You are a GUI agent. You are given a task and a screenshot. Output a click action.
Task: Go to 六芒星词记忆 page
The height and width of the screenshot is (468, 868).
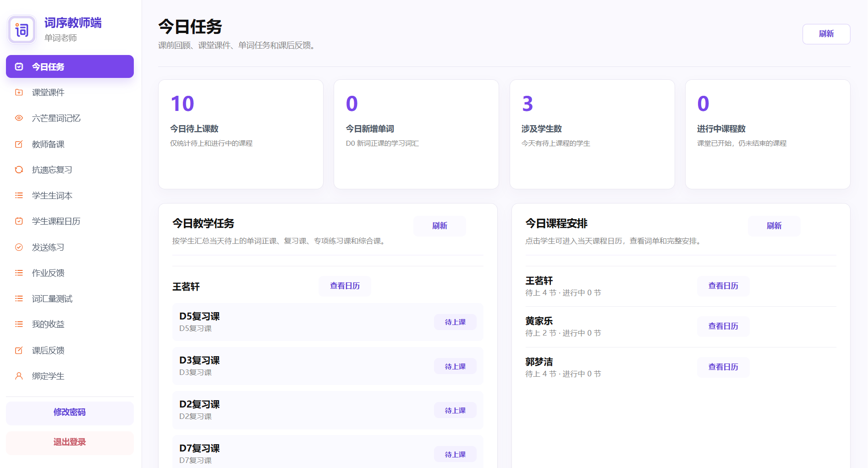(70, 118)
